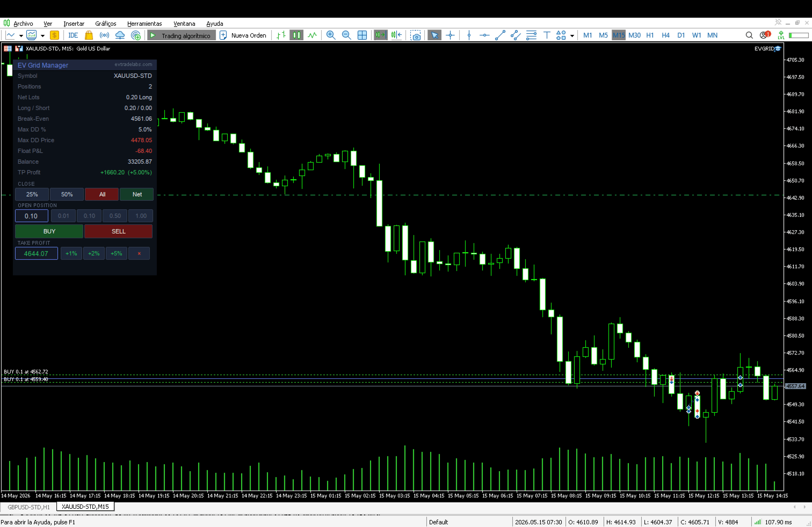812x527 pixels.
Task: Select the text label tool
Action: pos(547,35)
